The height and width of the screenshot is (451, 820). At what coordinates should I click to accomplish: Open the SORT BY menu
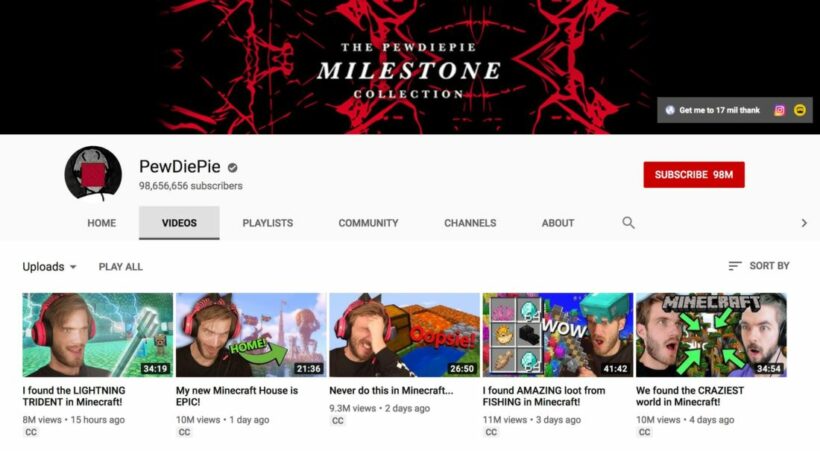click(x=759, y=266)
